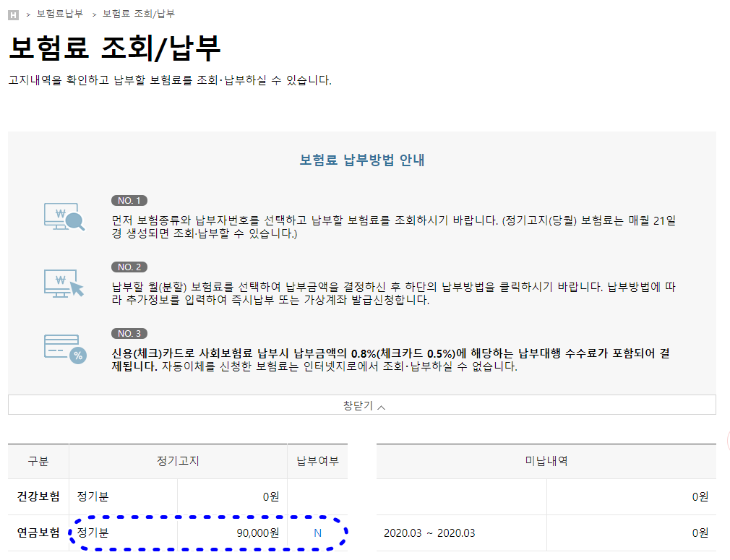Open the 보험료납부 breadcrumb link
Screen dimensions: 730x560
[x=60, y=14]
